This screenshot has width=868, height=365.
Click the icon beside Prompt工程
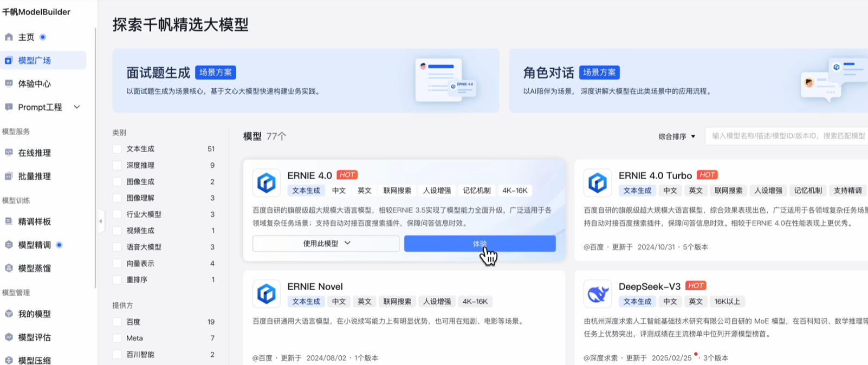tap(9, 107)
